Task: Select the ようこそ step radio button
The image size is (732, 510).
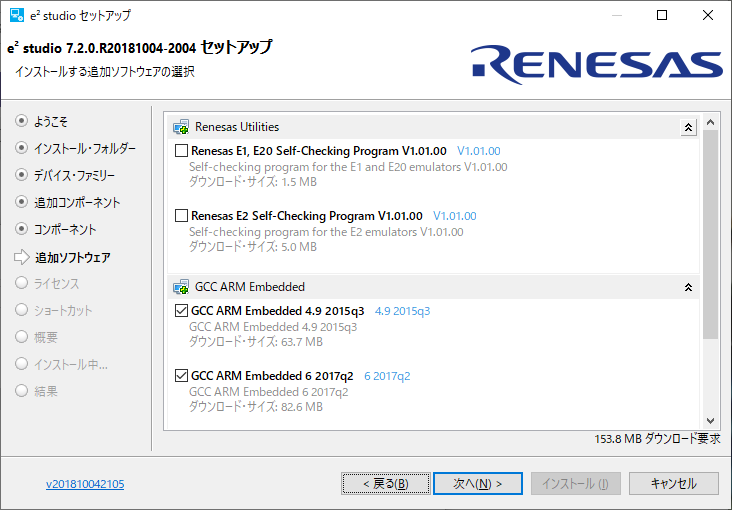Action: coord(21,121)
